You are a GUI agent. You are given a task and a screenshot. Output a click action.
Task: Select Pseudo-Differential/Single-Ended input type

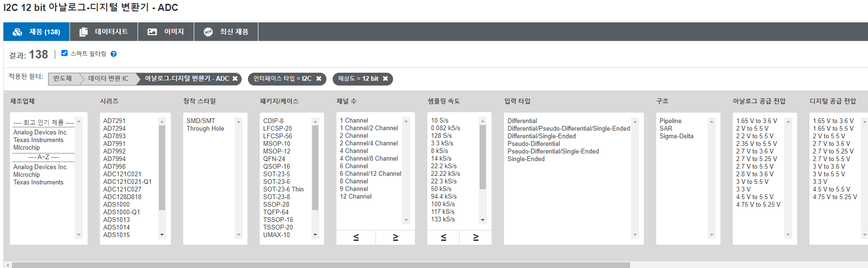(553, 151)
